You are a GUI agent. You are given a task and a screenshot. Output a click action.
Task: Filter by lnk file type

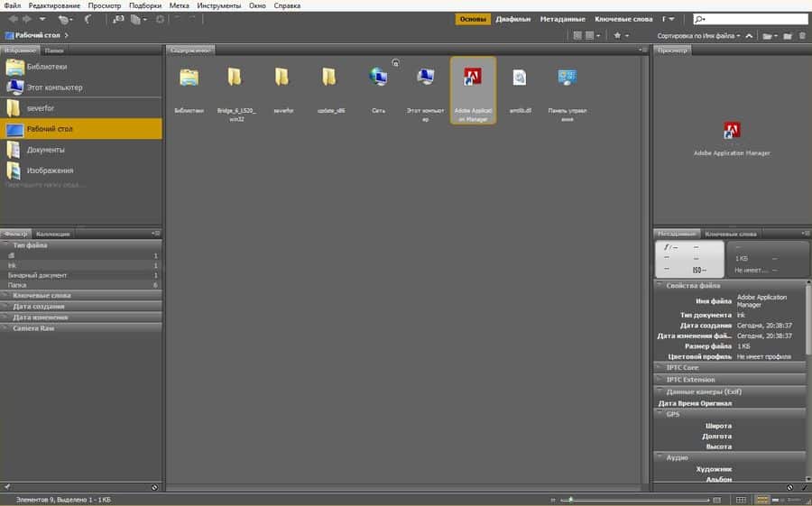pyautogui.click(x=82, y=265)
